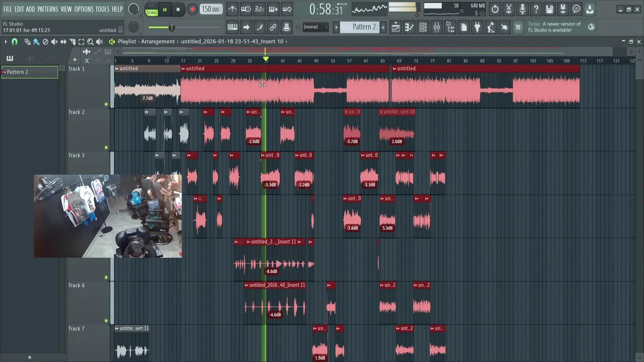Open the OPTIONS menu
644x362 pixels.
click(x=84, y=9)
